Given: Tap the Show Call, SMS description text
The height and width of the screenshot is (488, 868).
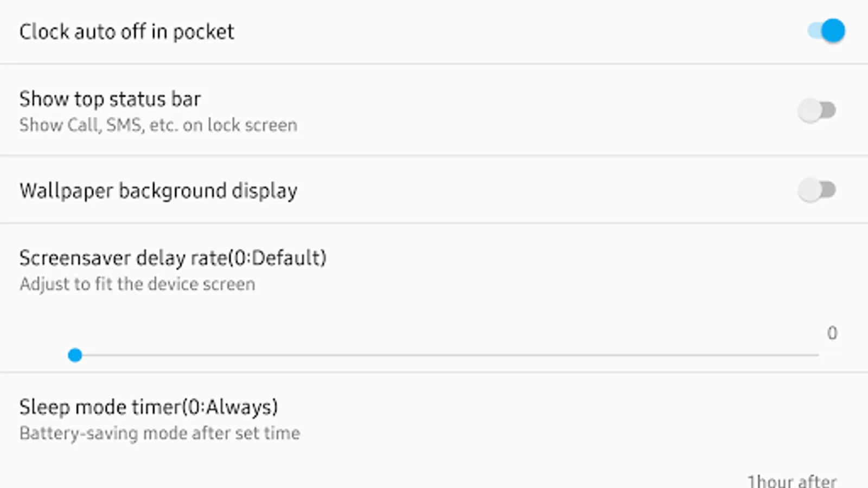Looking at the screenshot, I should (x=158, y=125).
